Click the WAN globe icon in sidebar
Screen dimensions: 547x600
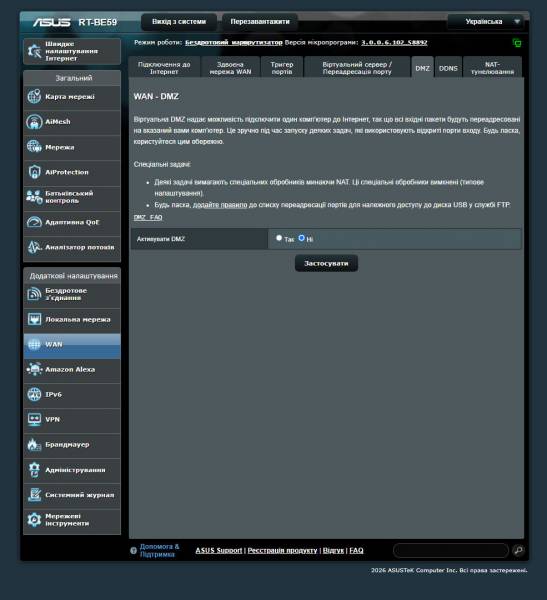(x=34, y=344)
